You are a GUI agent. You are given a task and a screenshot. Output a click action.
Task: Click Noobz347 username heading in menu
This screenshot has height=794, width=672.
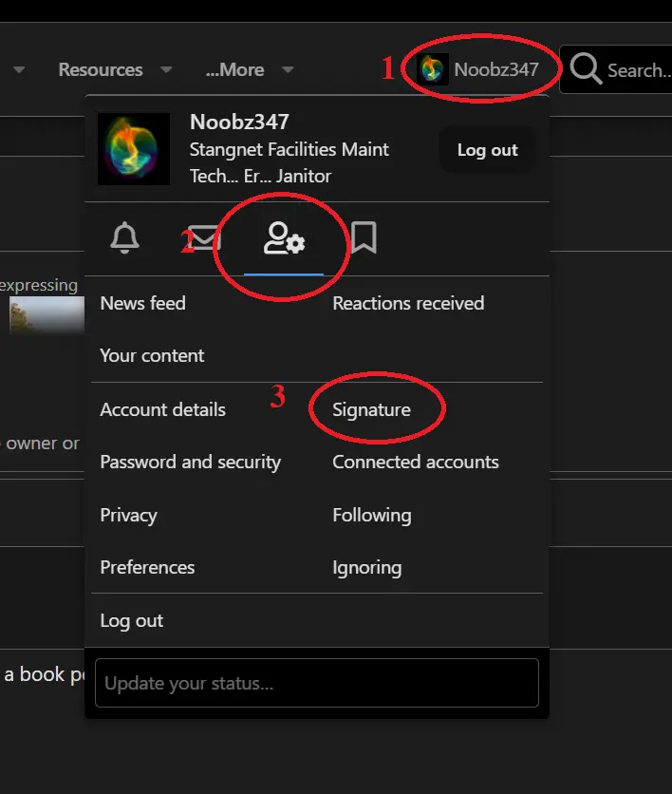click(239, 122)
